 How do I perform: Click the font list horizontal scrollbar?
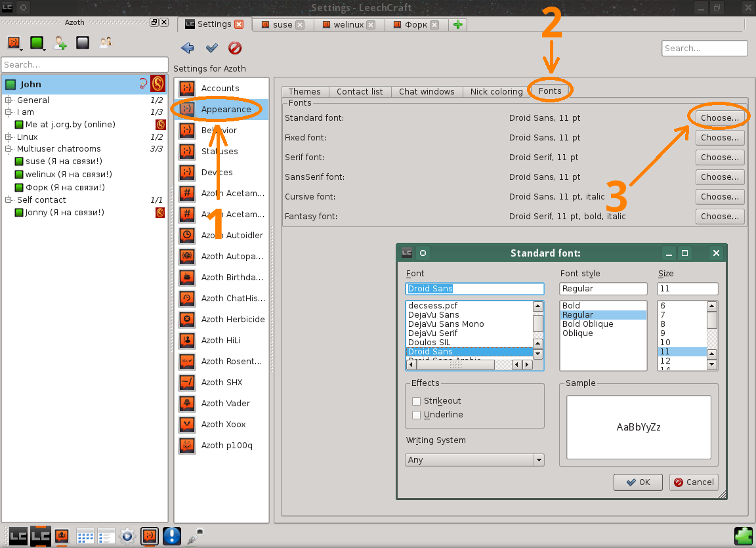point(470,365)
